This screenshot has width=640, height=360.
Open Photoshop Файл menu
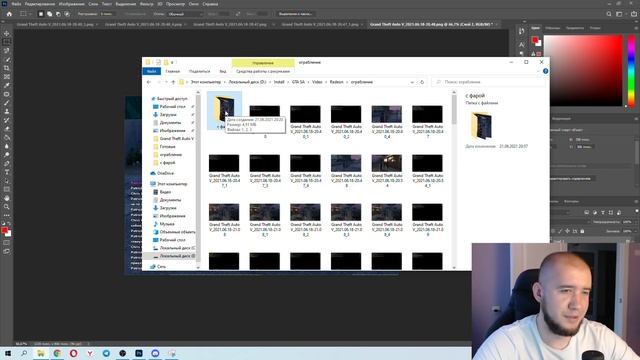click(x=16, y=4)
